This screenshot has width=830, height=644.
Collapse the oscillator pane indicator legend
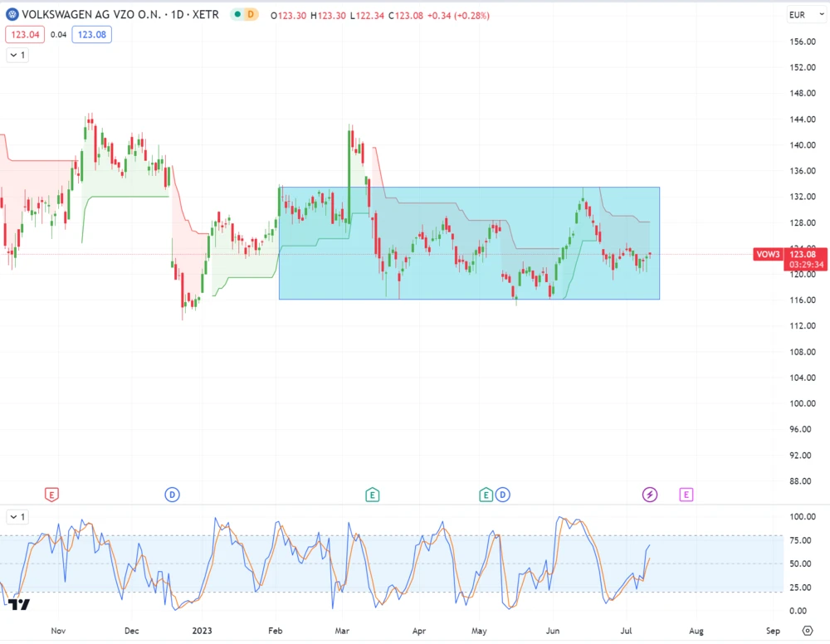pos(17,516)
